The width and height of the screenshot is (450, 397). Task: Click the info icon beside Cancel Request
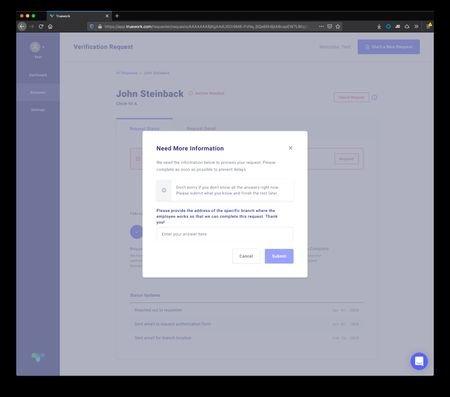point(374,98)
